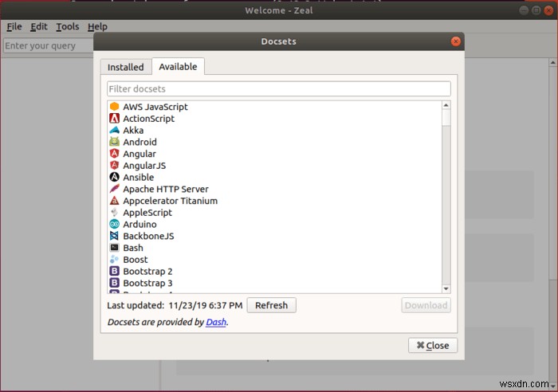Select the AppleScript row text
The width and height of the screenshot is (558, 392).
coord(147,213)
